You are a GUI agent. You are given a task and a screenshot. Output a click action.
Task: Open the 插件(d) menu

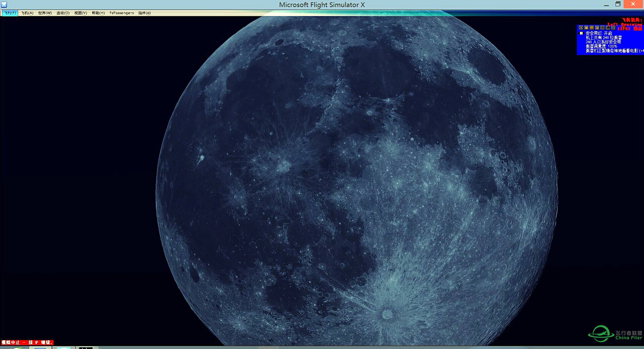click(145, 13)
